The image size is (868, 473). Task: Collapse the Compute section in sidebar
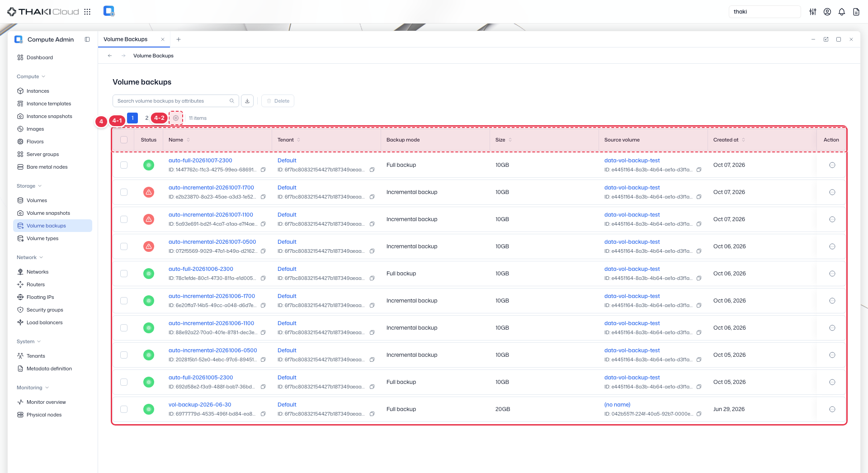(x=31, y=76)
